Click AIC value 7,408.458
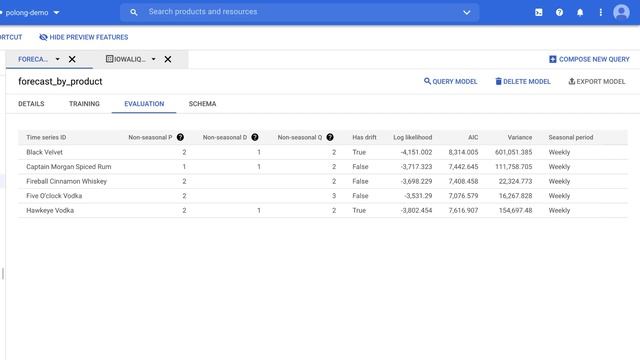Screen dimensions: 640x360 (x=463, y=181)
